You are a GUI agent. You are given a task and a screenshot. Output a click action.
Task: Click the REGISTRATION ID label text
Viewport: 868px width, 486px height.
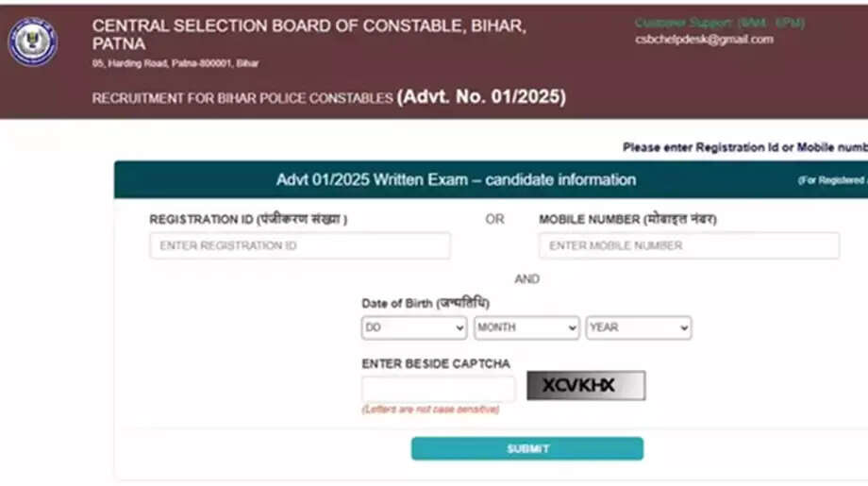pos(248,219)
